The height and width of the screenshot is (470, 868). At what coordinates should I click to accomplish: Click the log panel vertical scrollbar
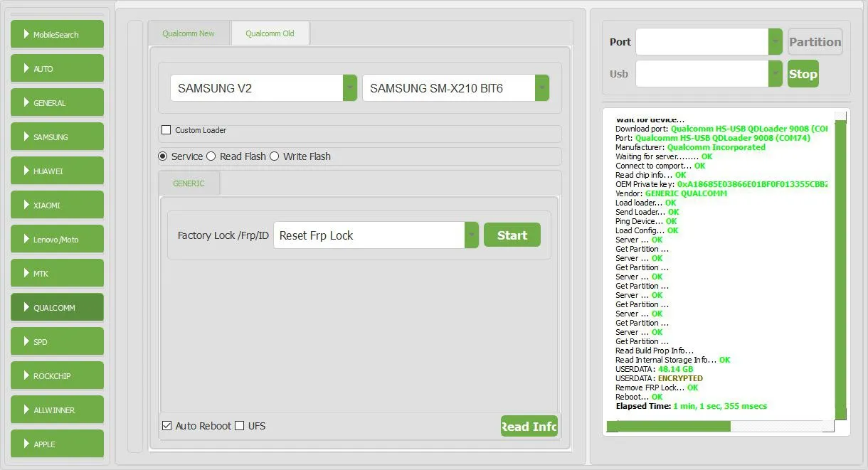[x=840, y=270]
